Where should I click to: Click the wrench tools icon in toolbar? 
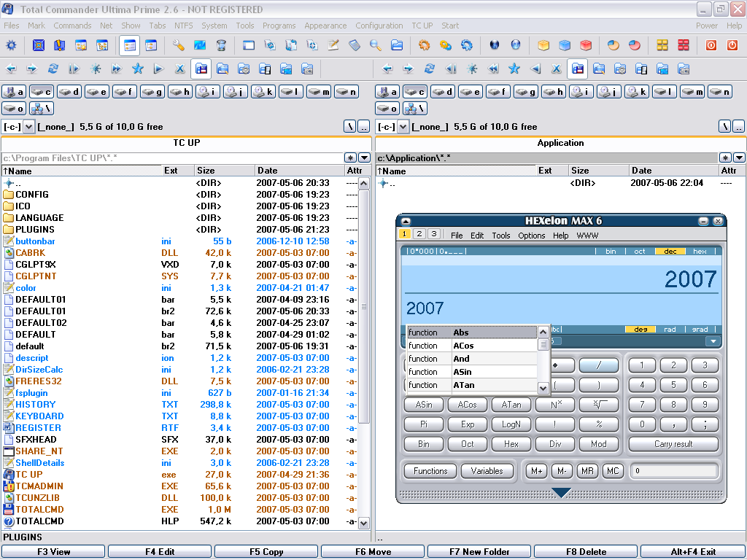click(179, 45)
